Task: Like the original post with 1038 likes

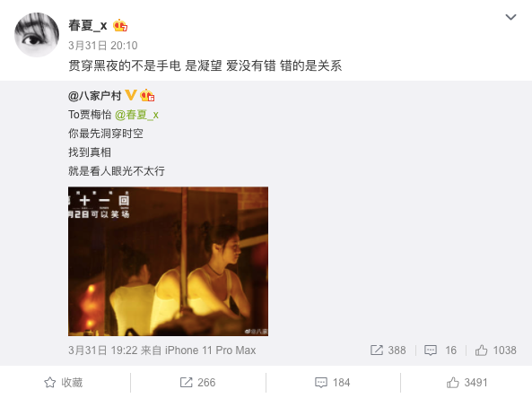Action: click(x=495, y=350)
